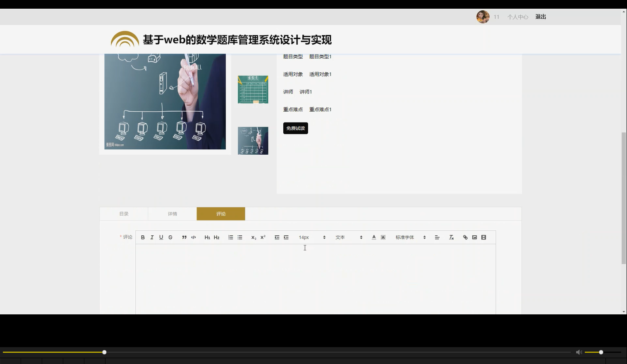The image size is (627, 364).
Task: Click the 免费试读 button
Action: point(295,128)
